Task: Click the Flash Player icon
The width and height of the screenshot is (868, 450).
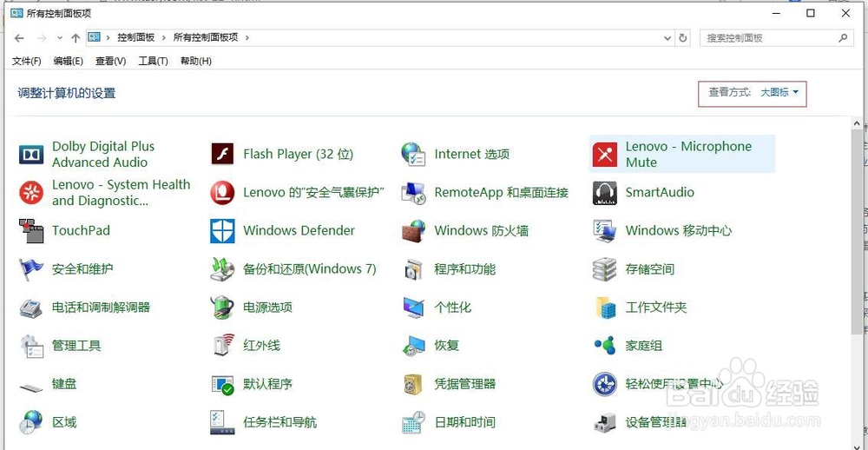Action: 222,154
